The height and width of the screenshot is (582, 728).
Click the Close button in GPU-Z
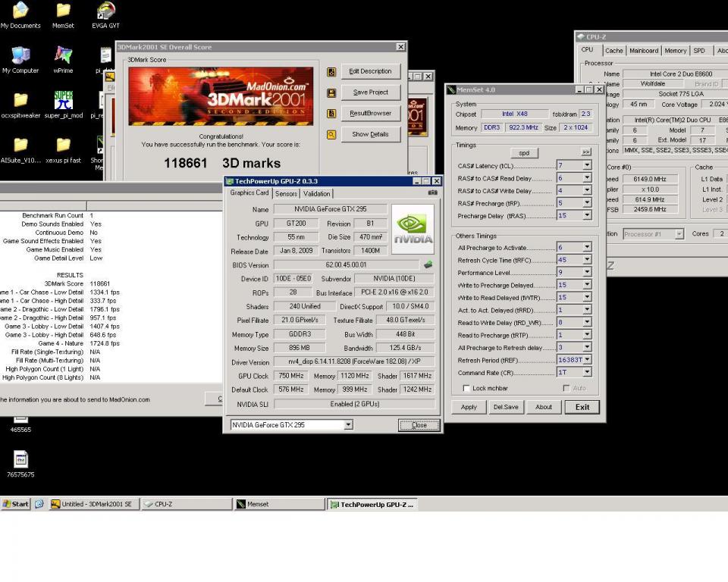(x=419, y=425)
